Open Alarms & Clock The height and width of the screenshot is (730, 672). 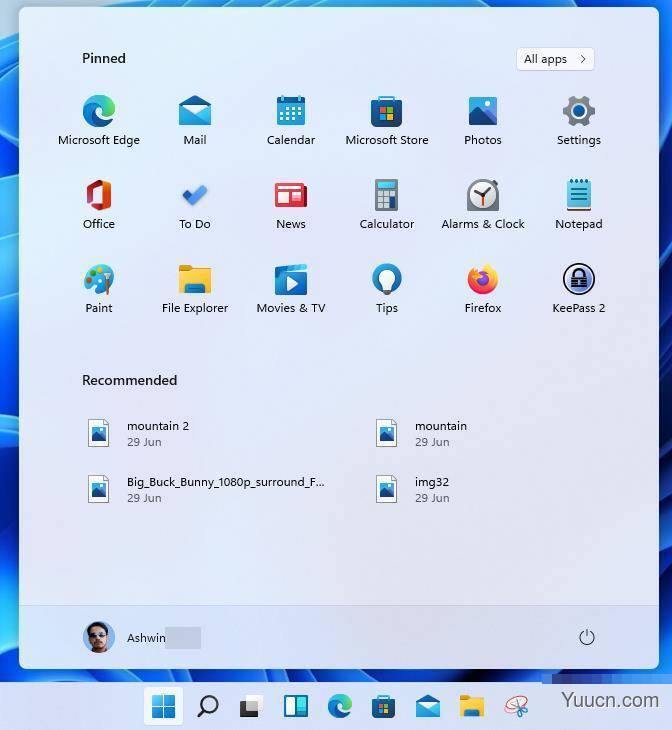pyautogui.click(x=482, y=204)
